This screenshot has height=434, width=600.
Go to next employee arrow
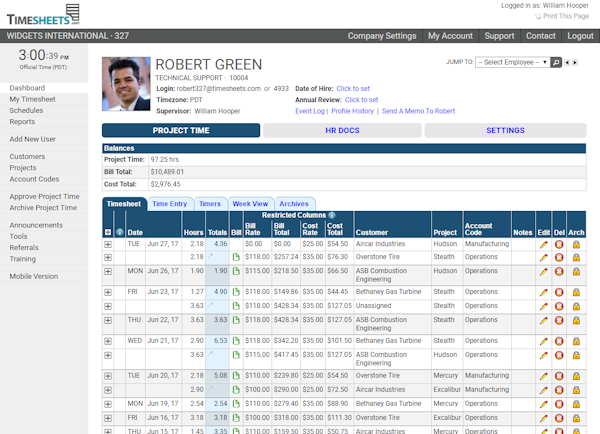574,62
